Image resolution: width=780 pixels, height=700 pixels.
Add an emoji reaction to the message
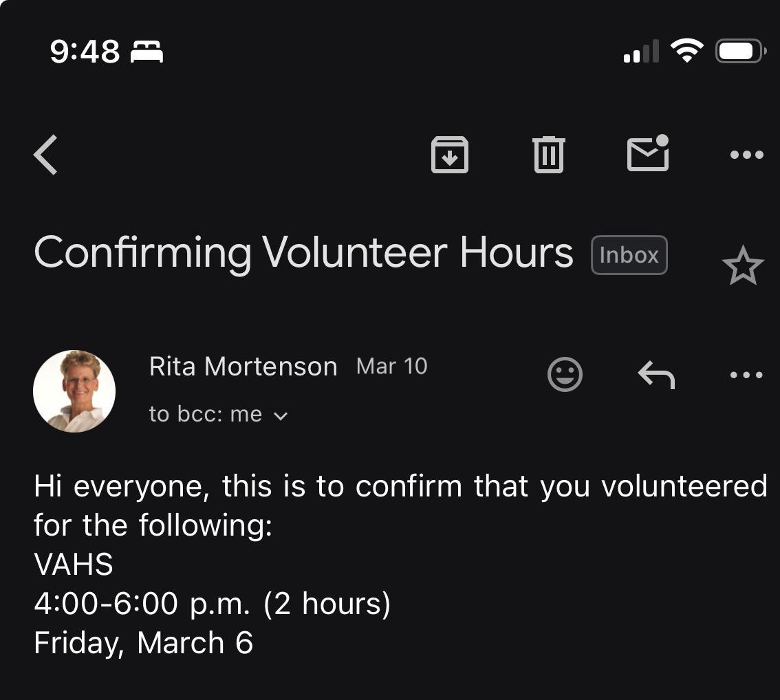pyautogui.click(x=565, y=375)
